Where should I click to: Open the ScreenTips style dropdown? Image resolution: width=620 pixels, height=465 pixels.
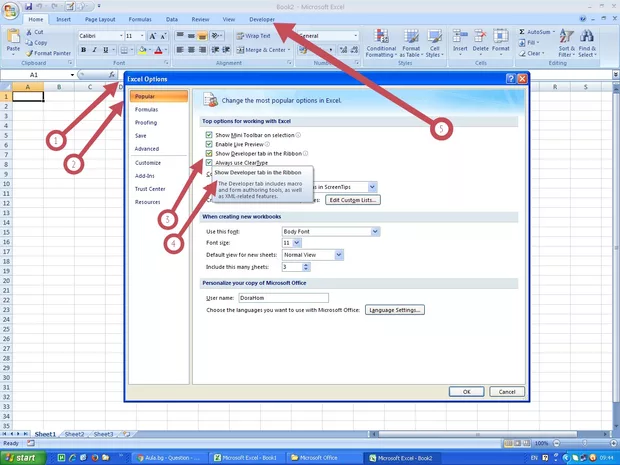point(372,187)
